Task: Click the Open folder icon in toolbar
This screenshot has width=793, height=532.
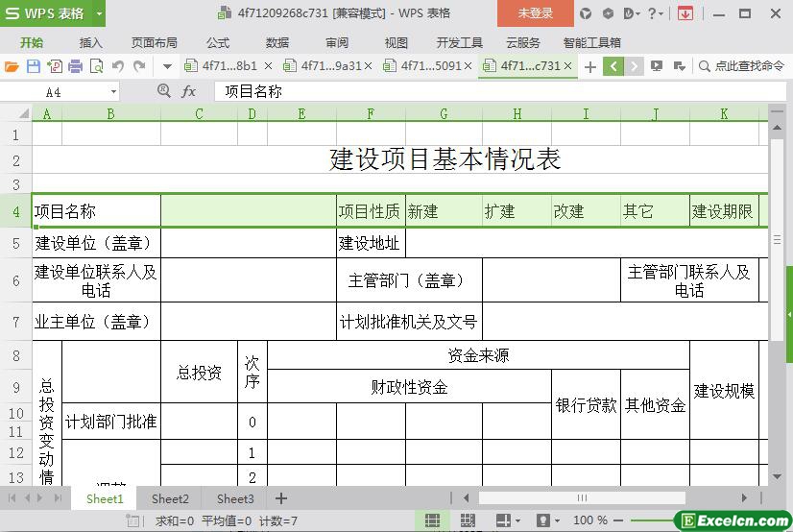Action: click(12, 66)
